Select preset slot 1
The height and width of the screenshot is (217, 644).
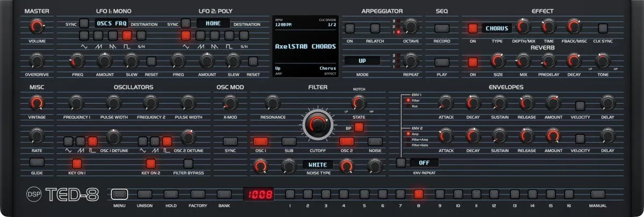290,194
